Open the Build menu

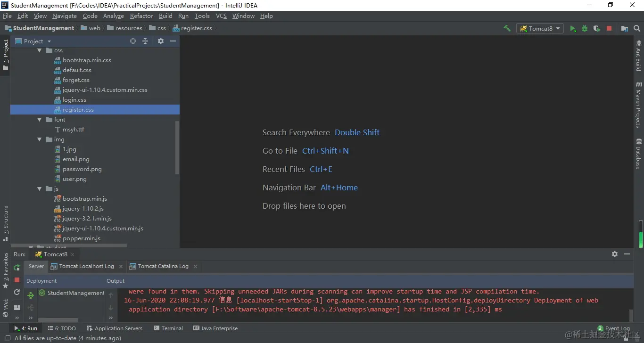tap(165, 16)
